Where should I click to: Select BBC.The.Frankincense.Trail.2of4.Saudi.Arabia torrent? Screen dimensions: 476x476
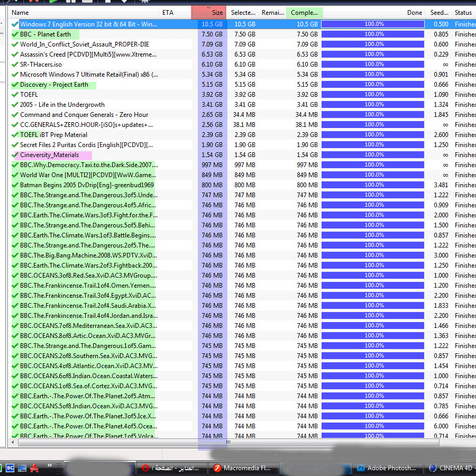pos(88,305)
